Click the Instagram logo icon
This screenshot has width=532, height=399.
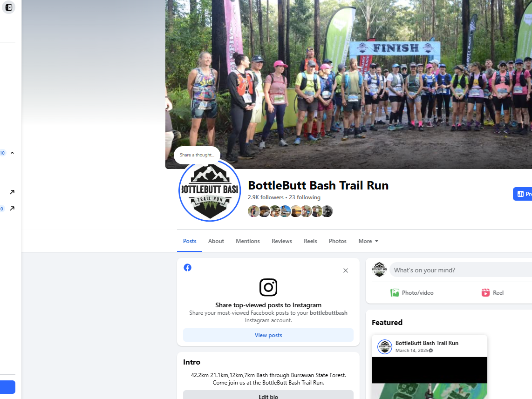pyautogui.click(x=268, y=287)
